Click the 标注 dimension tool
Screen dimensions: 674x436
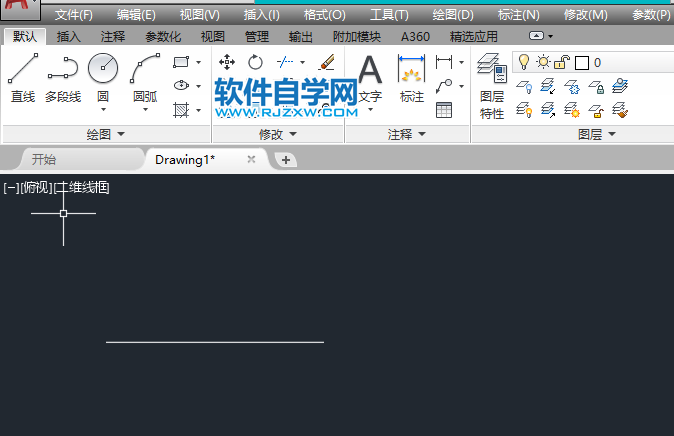point(411,79)
